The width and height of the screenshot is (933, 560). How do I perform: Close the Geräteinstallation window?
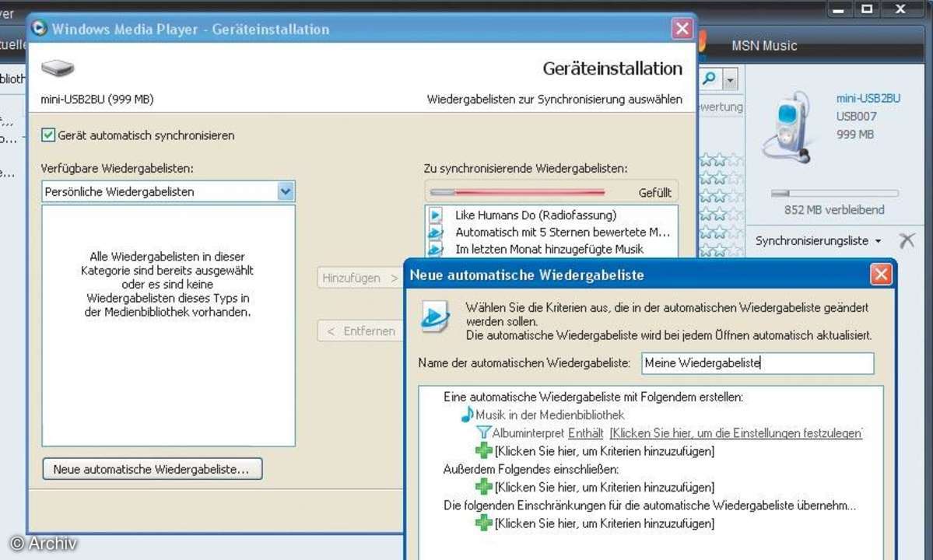pos(682,29)
